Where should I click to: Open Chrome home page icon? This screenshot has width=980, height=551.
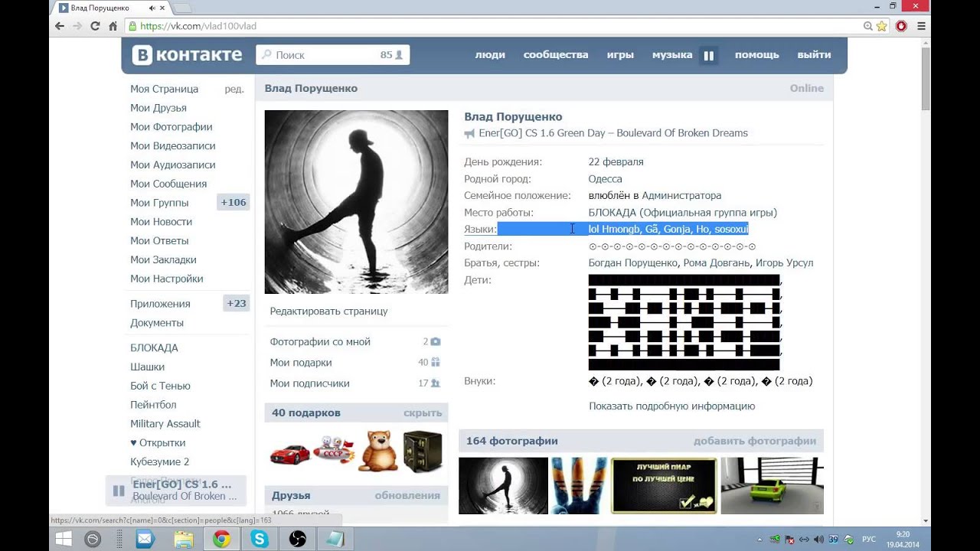[x=113, y=26]
